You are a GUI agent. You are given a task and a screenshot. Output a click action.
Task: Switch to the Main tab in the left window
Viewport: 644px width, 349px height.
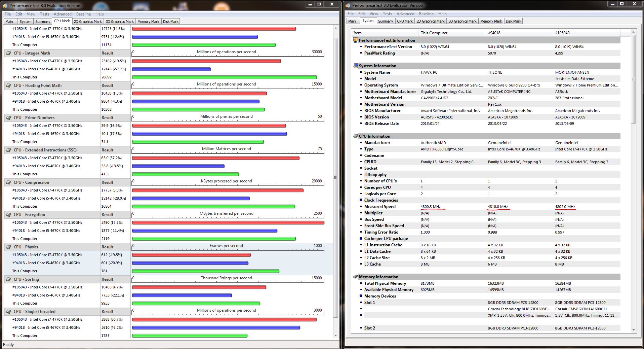9,22
